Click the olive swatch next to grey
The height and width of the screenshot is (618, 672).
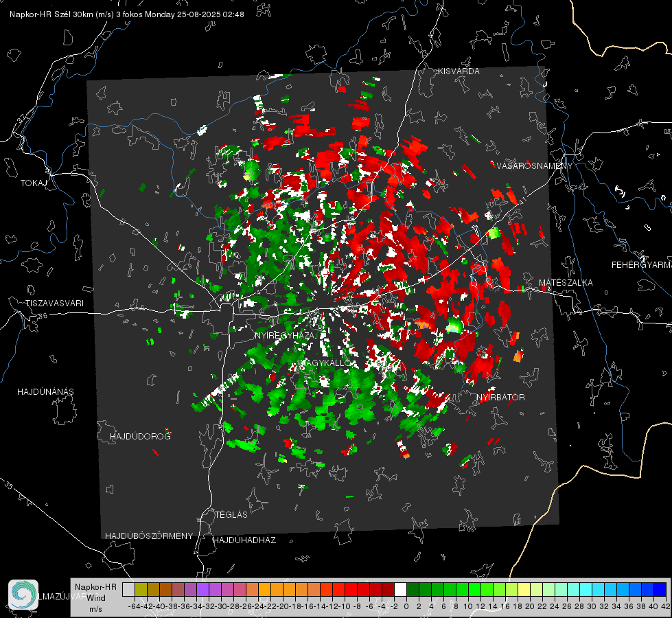coord(141,589)
